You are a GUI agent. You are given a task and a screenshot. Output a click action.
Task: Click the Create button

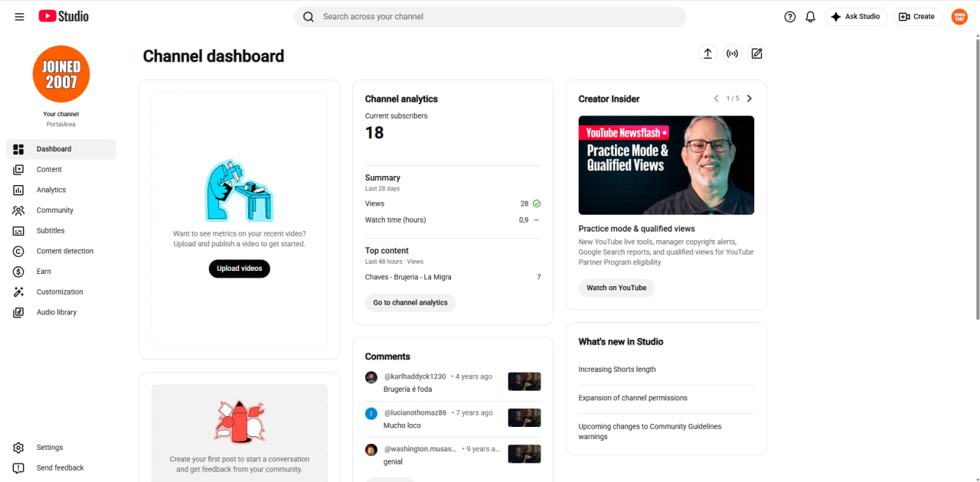(x=917, y=17)
